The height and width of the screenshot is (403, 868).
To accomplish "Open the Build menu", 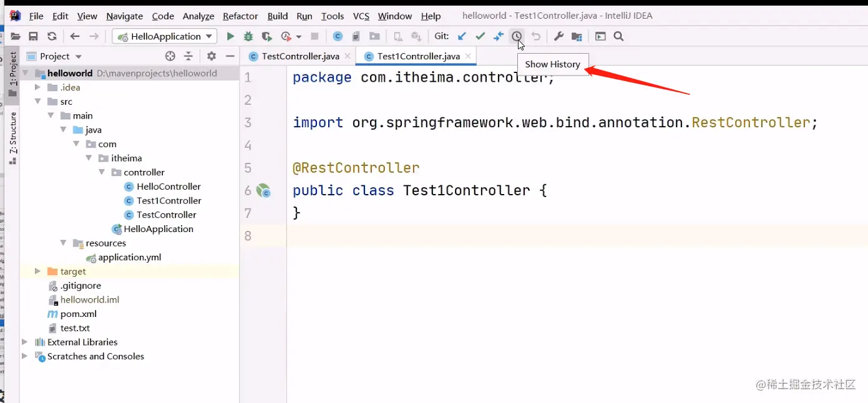I will point(278,16).
